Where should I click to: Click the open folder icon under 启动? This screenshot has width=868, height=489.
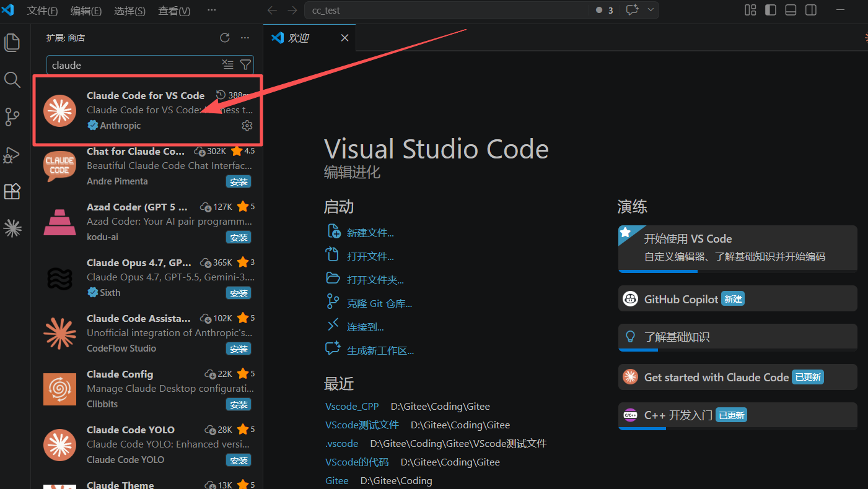[x=333, y=278]
